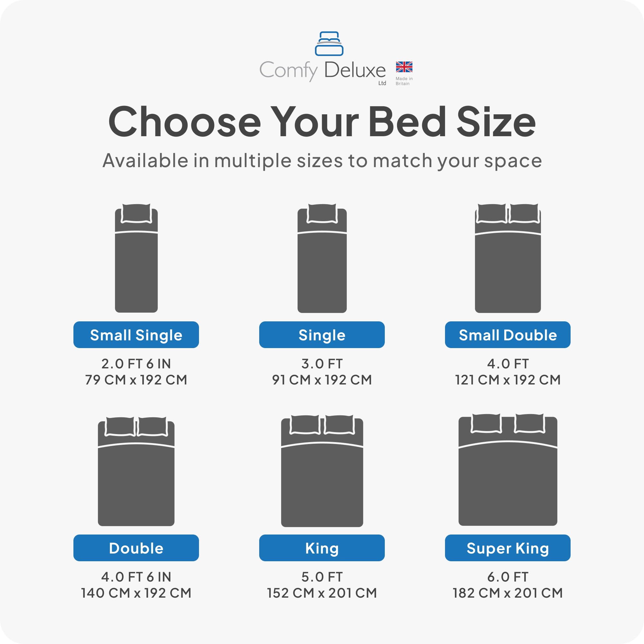
Task: Click the Made in Britain label
Action: click(404, 81)
